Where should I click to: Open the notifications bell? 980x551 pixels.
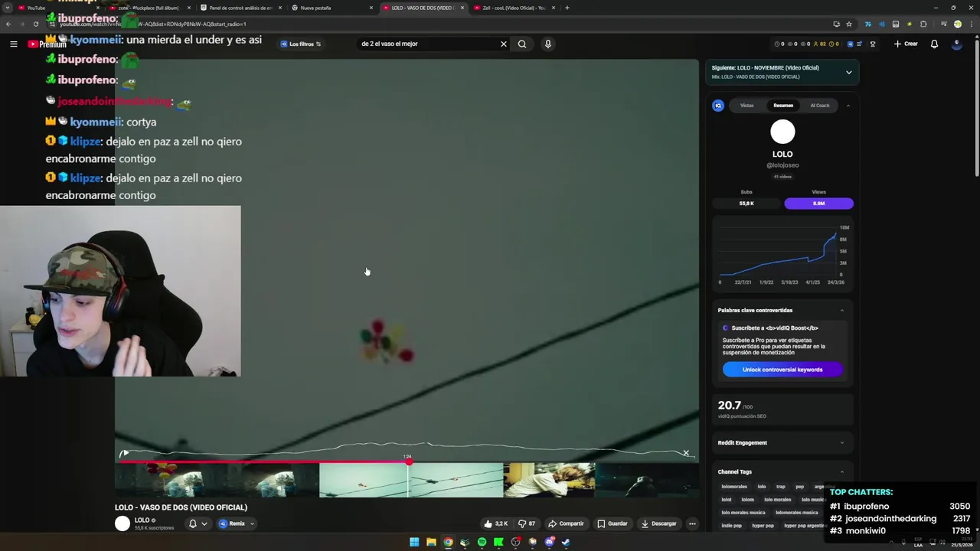click(934, 44)
